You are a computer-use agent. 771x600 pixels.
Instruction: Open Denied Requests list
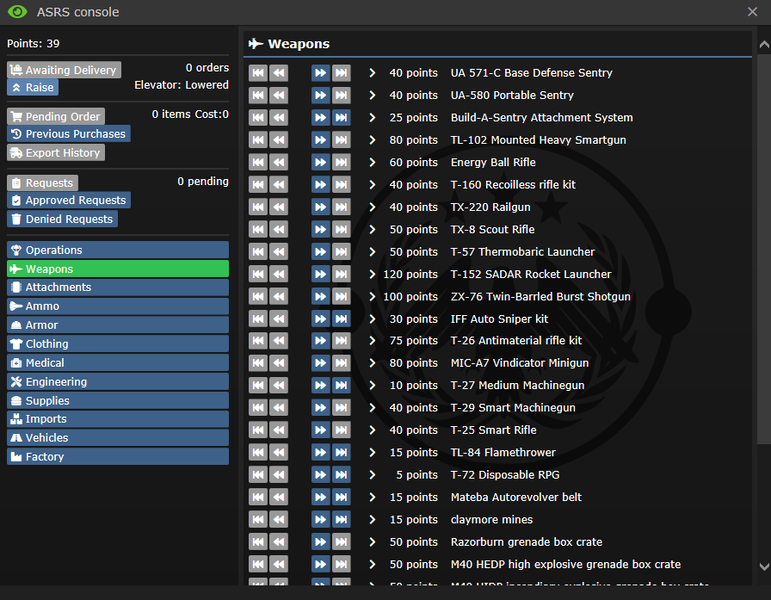(x=62, y=219)
